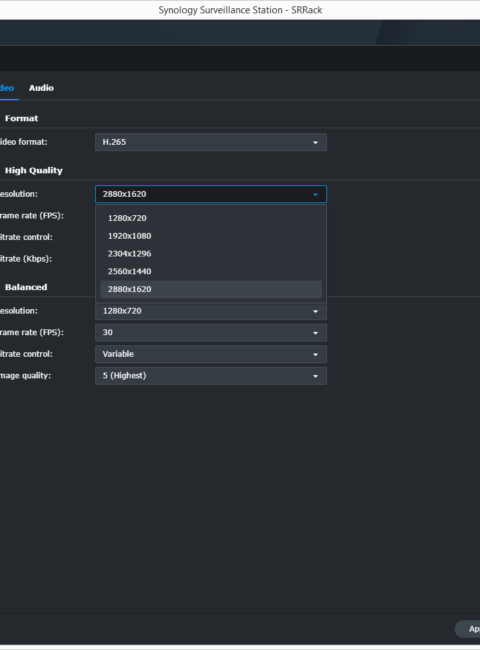The width and height of the screenshot is (480, 650).
Task: Collapse the High Quality resolution dropdown
Action: pyautogui.click(x=211, y=194)
